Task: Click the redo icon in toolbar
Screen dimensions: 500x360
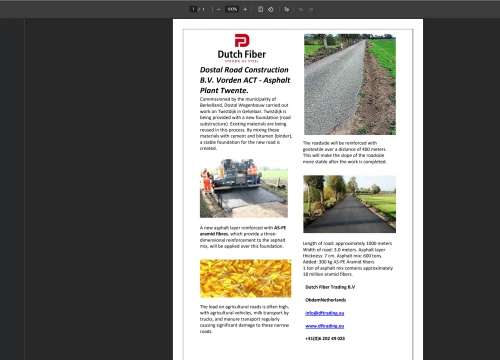Action: [311, 9]
